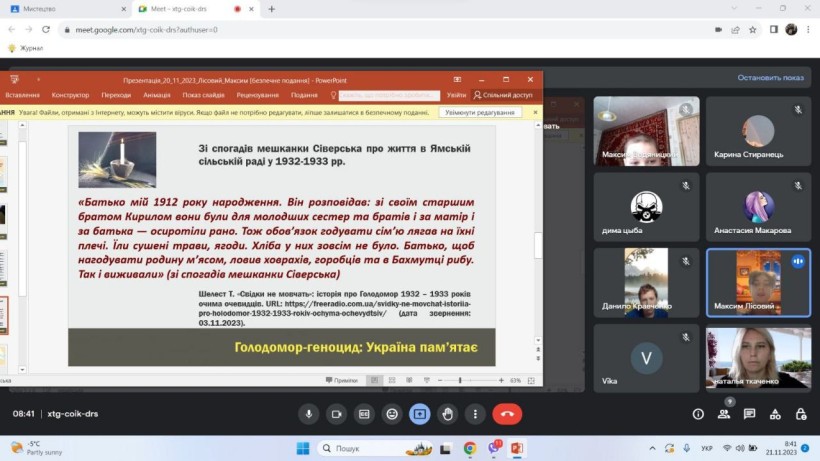Select Анастасия Макарова participant tile
This screenshot has height=461, width=820.
coord(758,207)
